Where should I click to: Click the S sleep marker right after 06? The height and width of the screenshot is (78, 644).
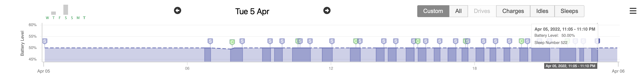(x=210, y=41)
